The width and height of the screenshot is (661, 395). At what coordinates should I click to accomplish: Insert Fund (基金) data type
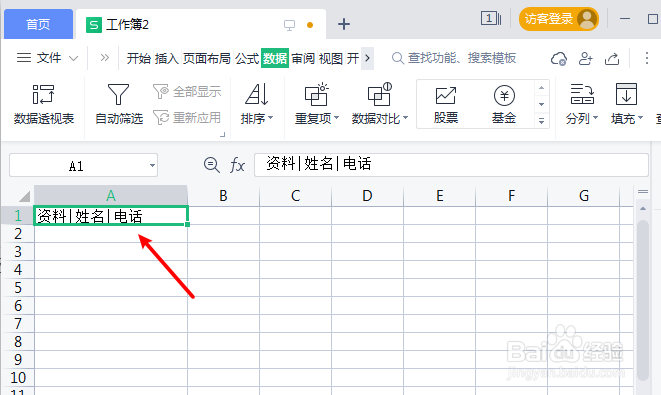(504, 105)
